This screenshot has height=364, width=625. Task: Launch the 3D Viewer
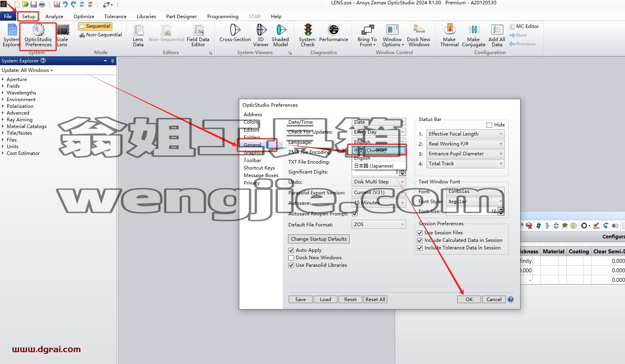pos(261,36)
